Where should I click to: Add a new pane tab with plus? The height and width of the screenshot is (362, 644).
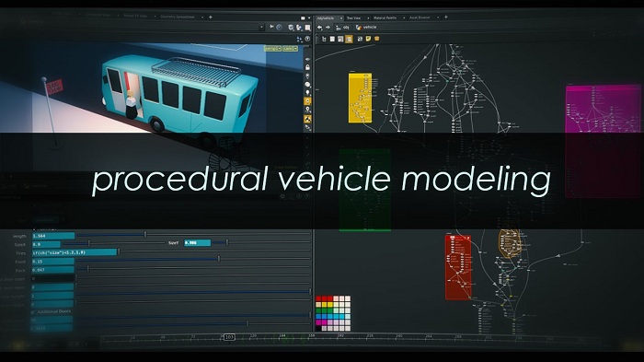point(446,18)
